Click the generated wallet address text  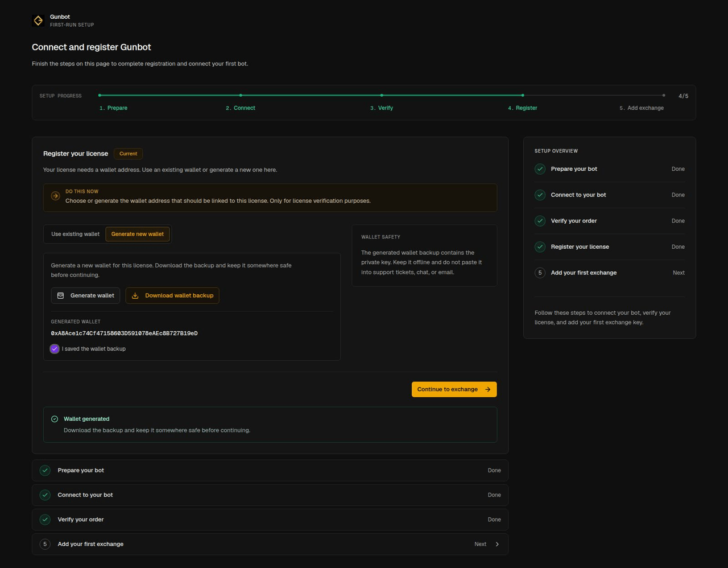pyautogui.click(x=124, y=334)
